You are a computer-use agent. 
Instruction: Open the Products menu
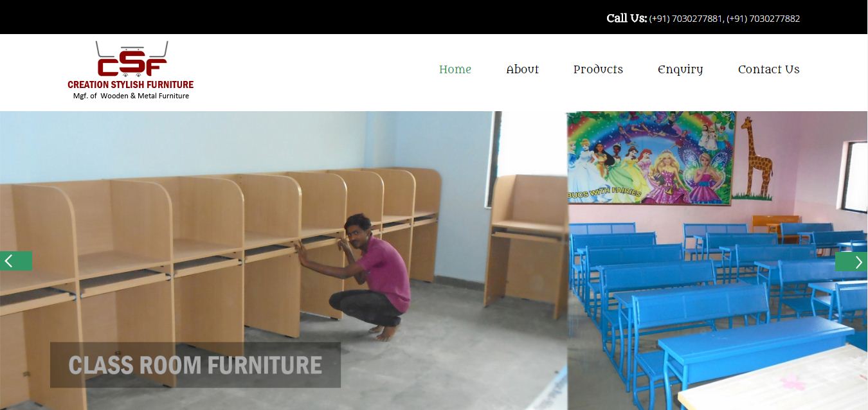coord(598,69)
